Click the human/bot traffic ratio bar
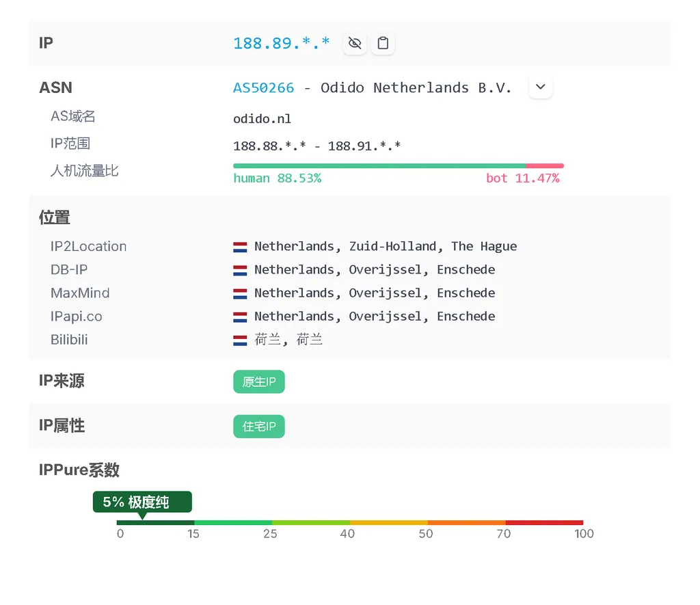 coord(398,165)
